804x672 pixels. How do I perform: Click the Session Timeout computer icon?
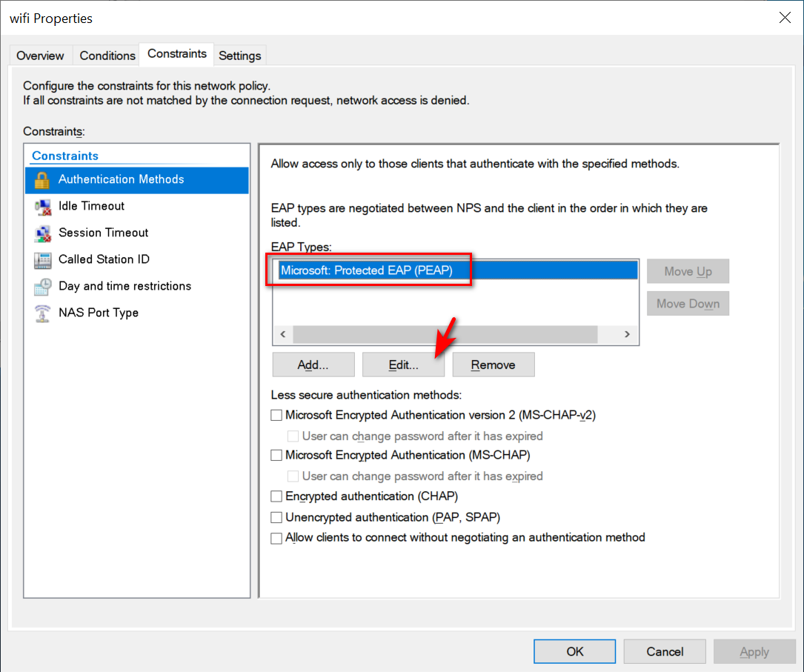pyautogui.click(x=42, y=233)
